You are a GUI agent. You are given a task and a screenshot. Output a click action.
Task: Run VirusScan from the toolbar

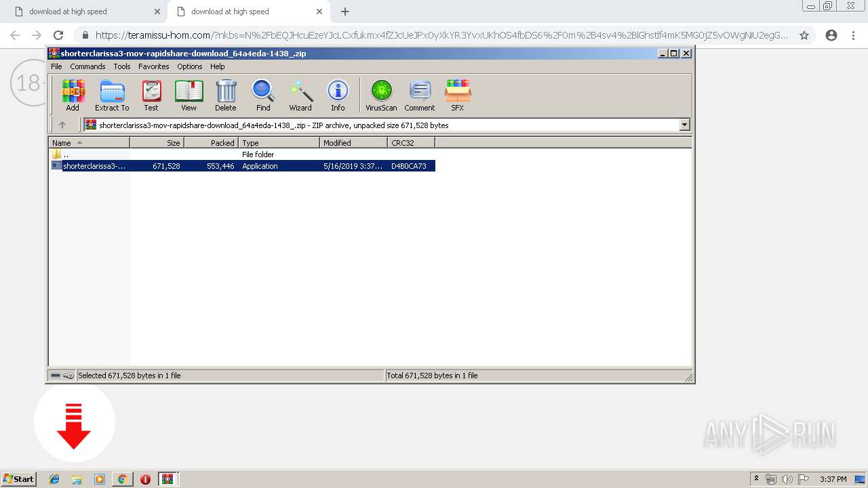click(381, 95)
